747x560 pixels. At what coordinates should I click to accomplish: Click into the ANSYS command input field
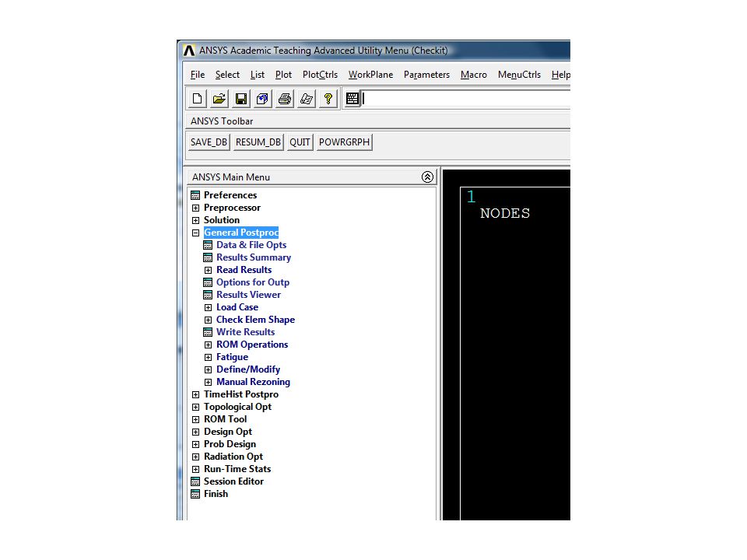coord(466,99)
